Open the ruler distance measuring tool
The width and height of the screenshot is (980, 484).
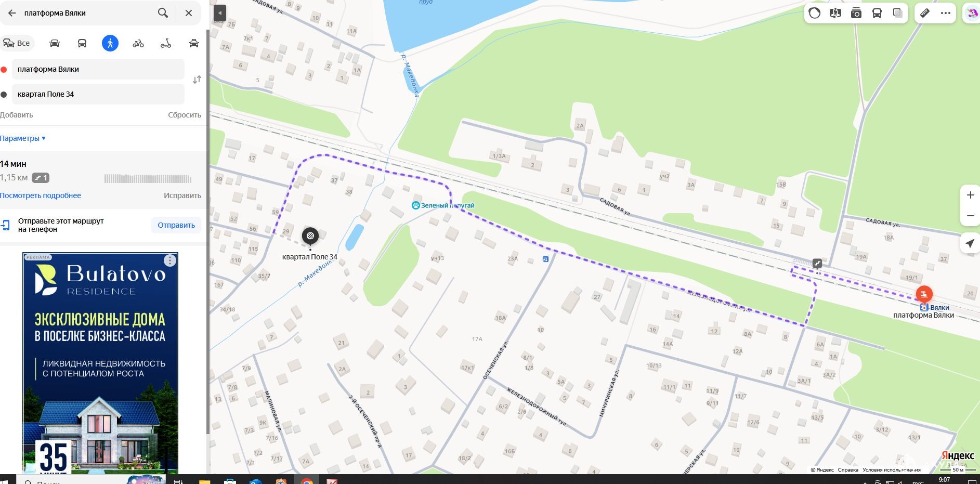925,14
